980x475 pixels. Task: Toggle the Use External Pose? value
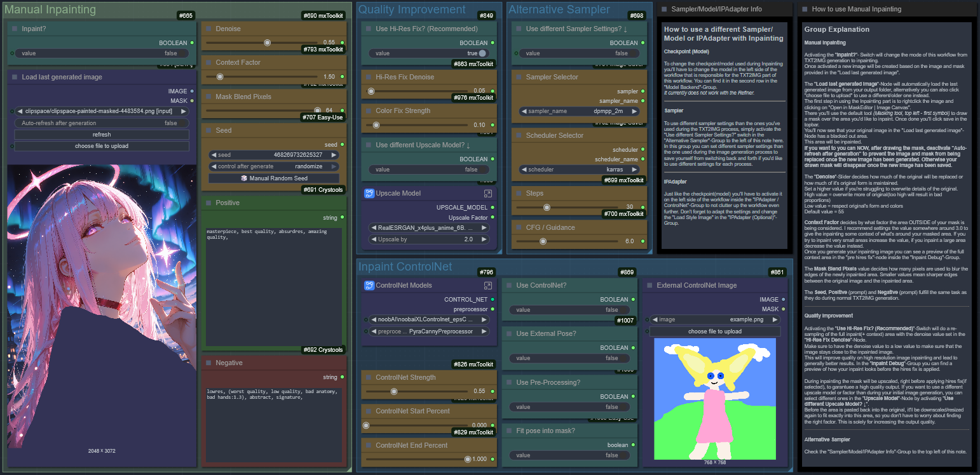(569, 358)
